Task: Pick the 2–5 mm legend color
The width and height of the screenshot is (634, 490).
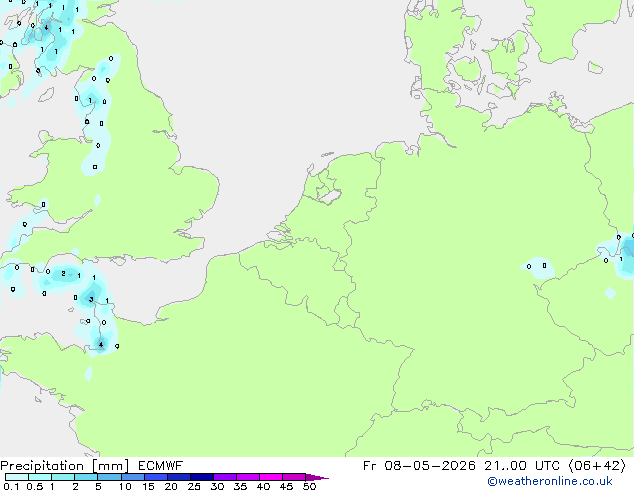Action: click(86, 477)
